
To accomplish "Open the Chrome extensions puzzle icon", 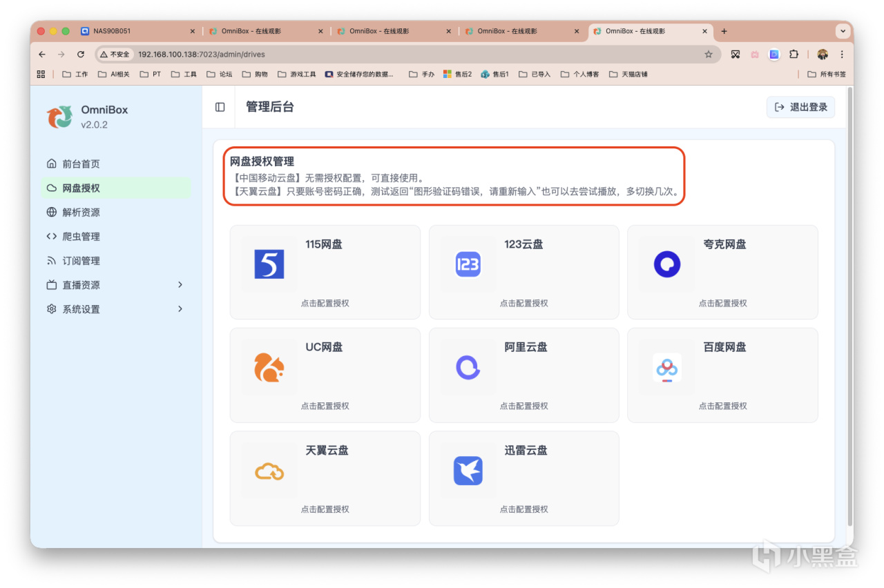I will (794, 54).
